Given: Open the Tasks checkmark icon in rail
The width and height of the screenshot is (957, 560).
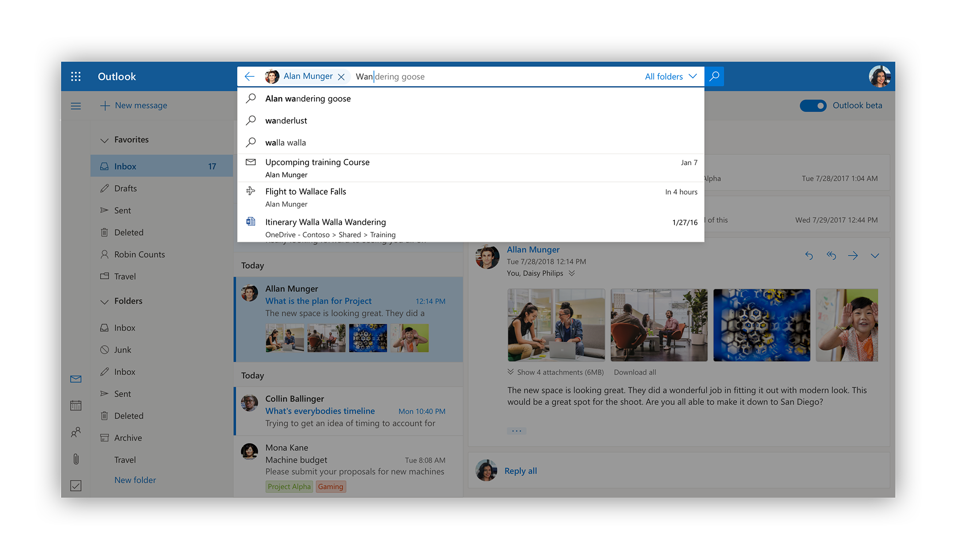Looking at the screenshot, I should click(x=76, y=485).
